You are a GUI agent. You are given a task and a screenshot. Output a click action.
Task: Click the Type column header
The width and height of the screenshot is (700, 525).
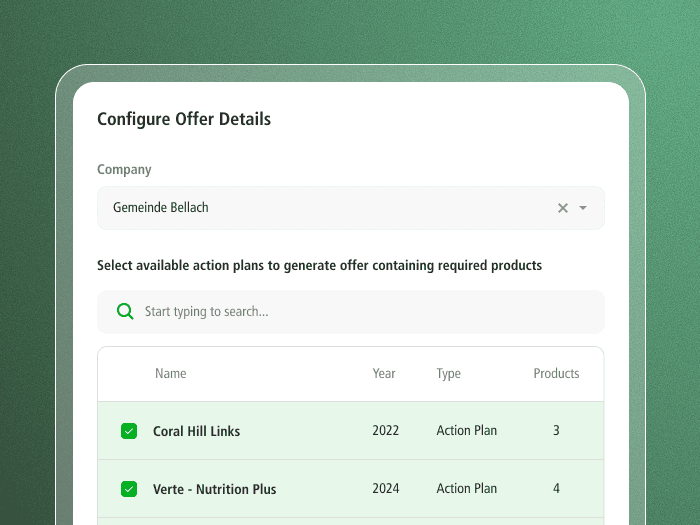point(448,374)
